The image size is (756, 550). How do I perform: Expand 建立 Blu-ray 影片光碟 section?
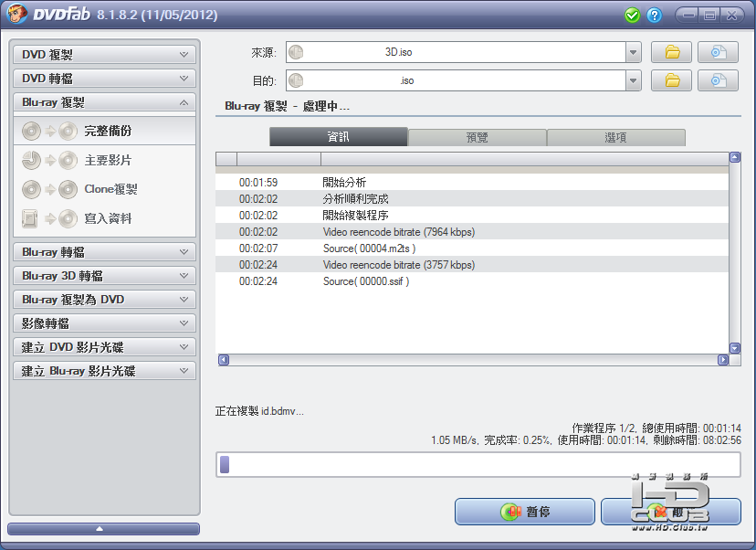105,371
